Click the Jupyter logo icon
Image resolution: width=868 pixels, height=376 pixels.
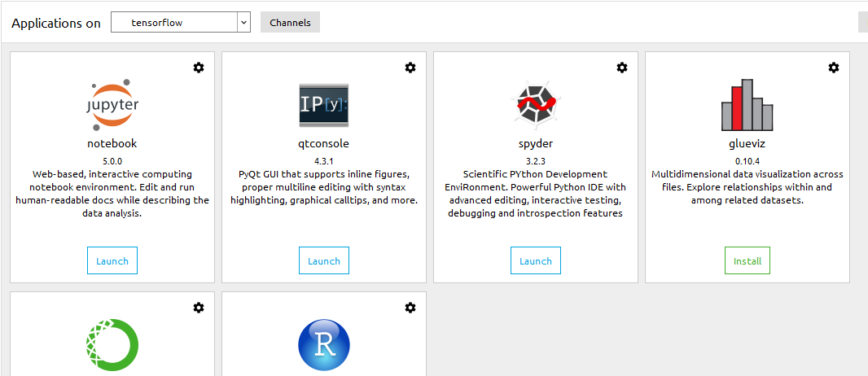point(112,103)
